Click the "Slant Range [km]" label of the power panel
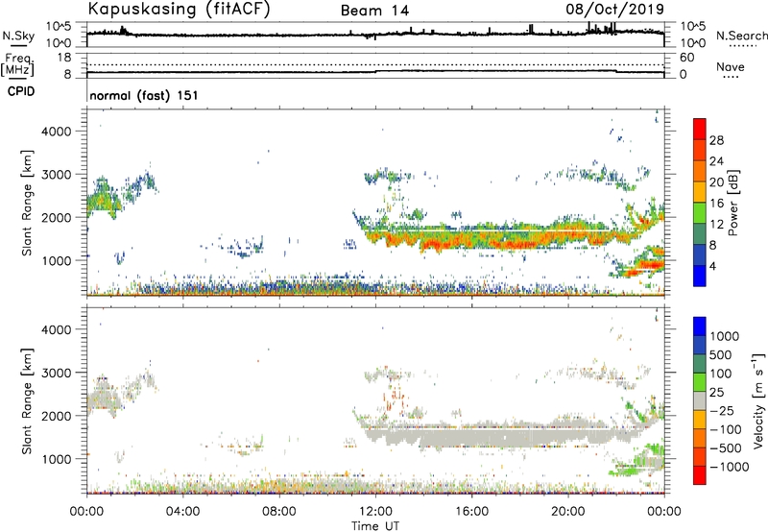 click(27, 203)
